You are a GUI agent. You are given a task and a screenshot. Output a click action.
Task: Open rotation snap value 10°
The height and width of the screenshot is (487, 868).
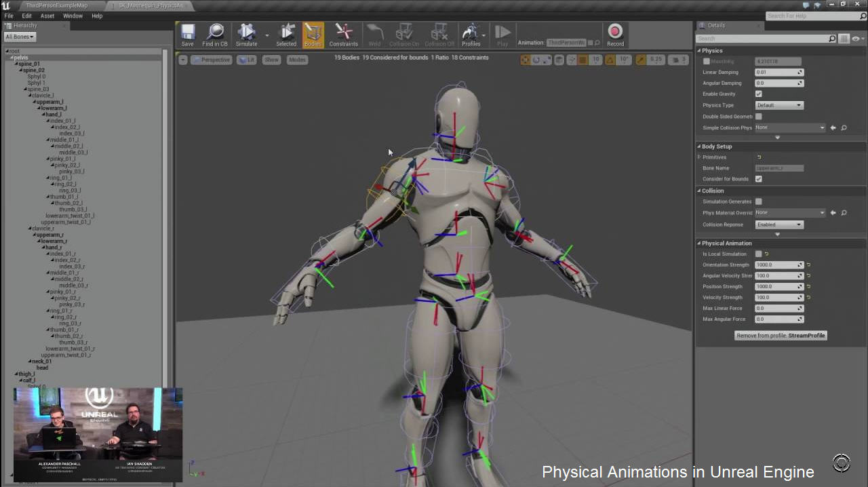[x=625, y=60]
